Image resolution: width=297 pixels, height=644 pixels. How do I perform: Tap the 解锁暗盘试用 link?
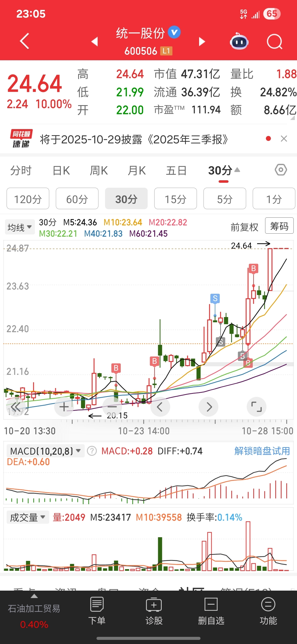point(262,451)
